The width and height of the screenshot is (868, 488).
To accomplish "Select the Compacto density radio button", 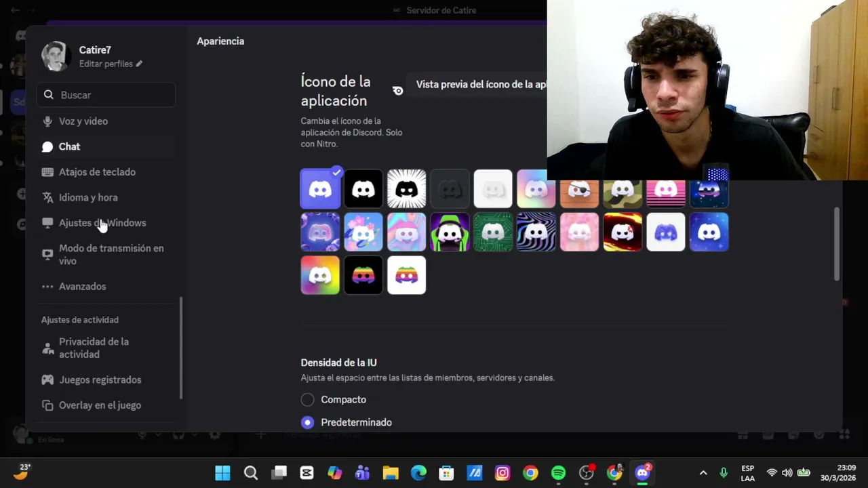I will [x=307, y=400].
